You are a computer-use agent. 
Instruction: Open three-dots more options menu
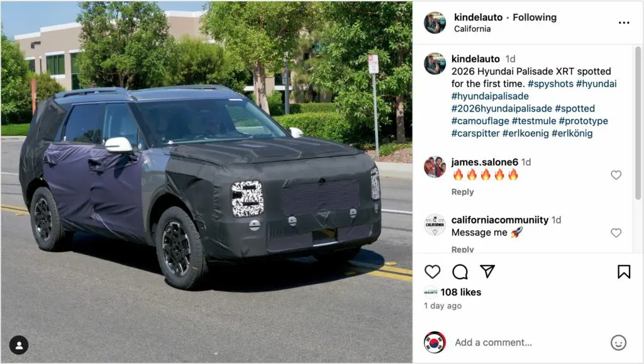pyautogui.click(x=623, y=23)
